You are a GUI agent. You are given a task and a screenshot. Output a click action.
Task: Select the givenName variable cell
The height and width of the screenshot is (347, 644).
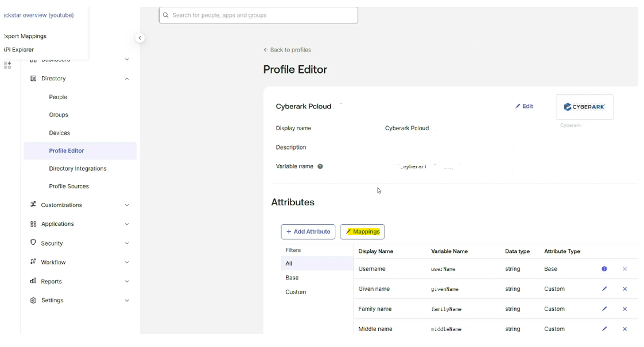[444, 289]
